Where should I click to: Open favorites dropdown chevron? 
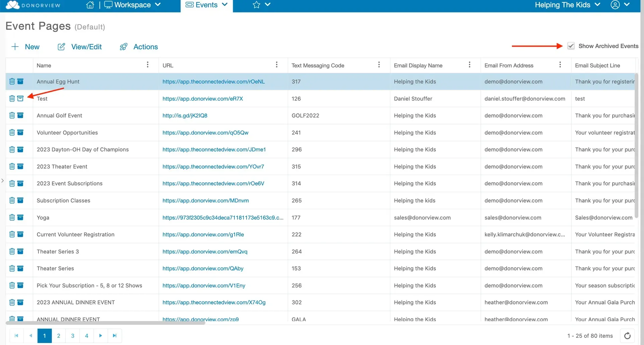[268, 5]
